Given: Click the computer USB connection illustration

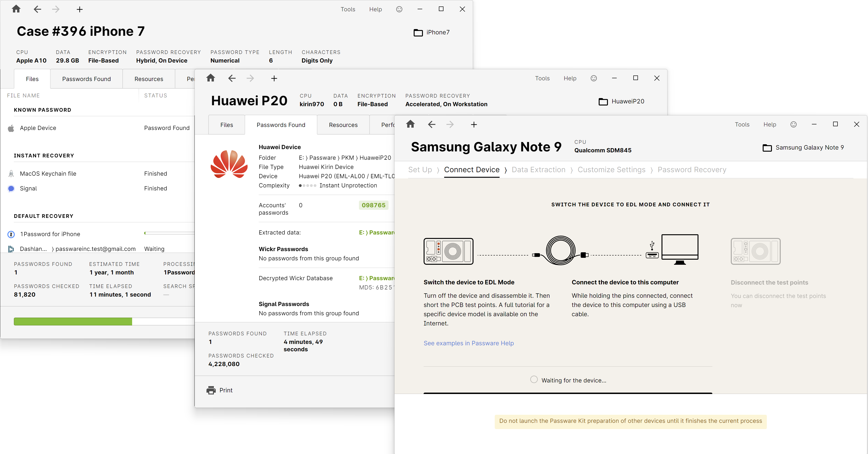Looking at the screenshot, I should [672, 249].
